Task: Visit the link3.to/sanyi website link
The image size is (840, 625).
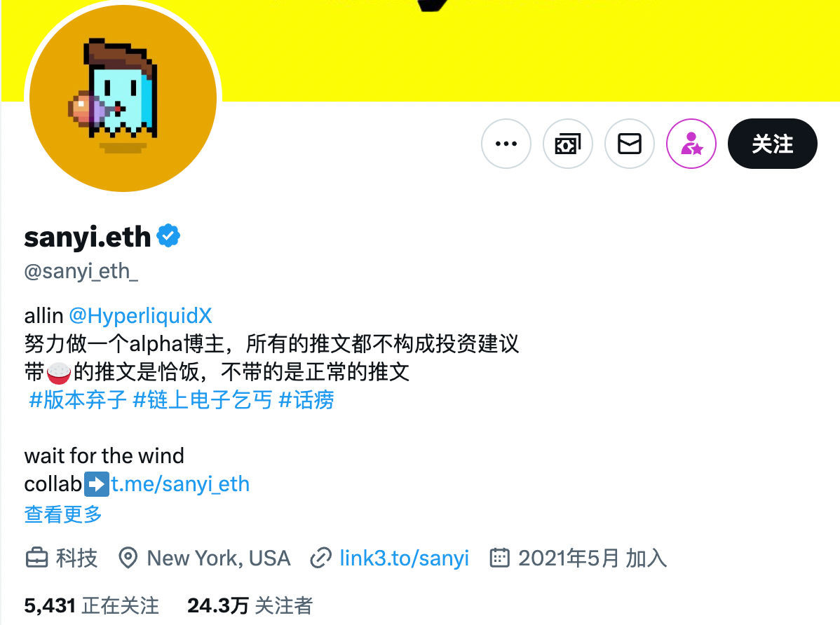Action: (x=405, y=558)
